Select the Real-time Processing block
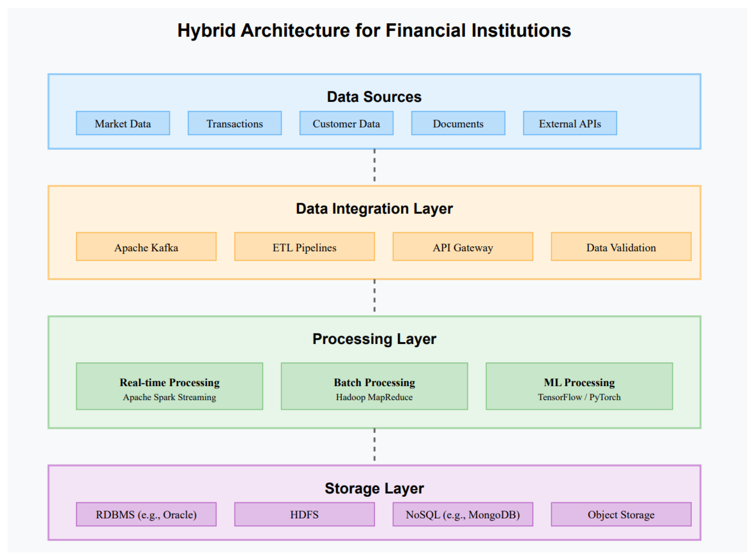This screenshot has width=754, height=560. 170,386
